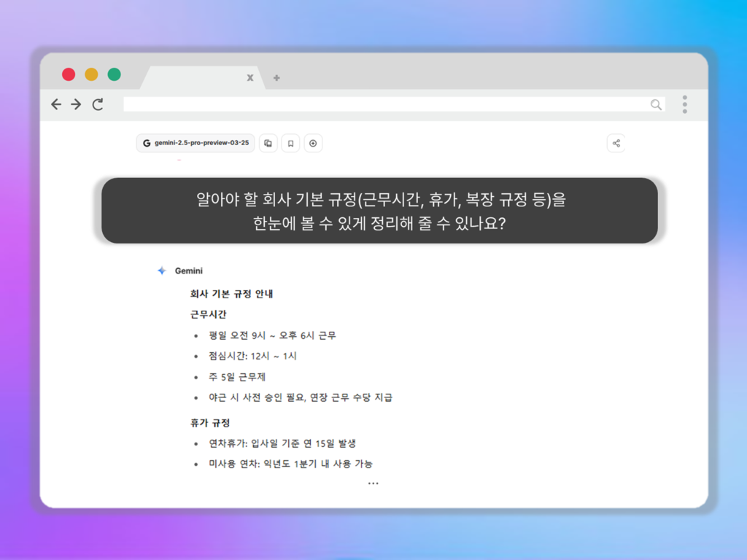747x560 pixels.
Task: Click the share icon at top right
Action: pyautogui.click(x=616, y=144)
